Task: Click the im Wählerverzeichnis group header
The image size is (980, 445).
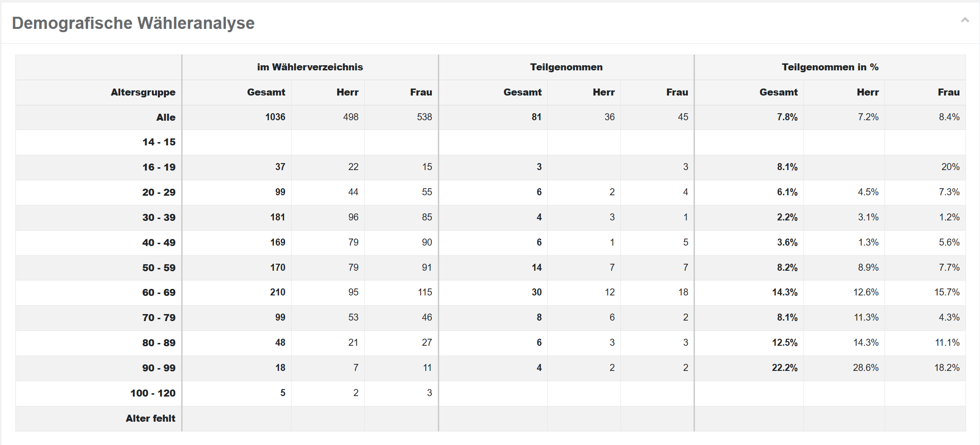Action: [310, 67]
